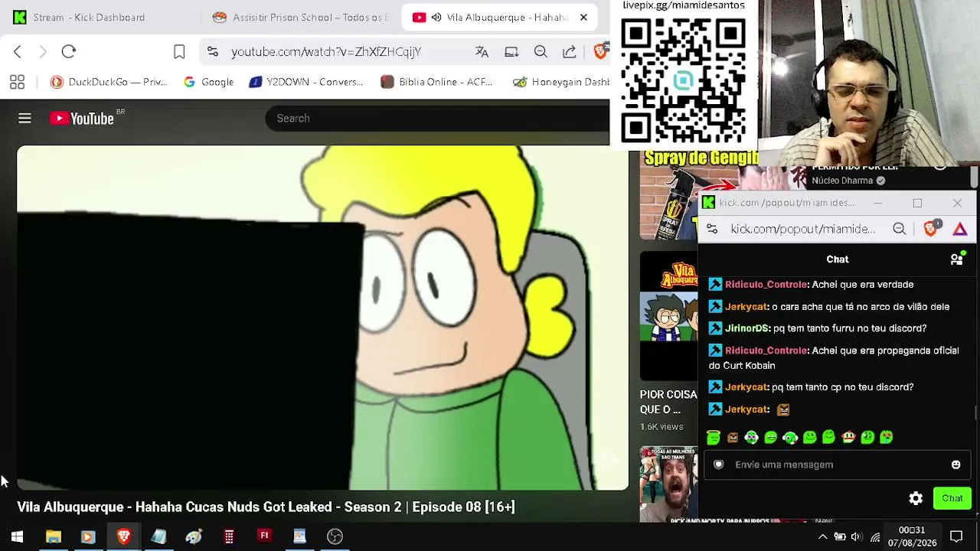Click the zoom magnifier in YouTube address bar
Image resolution: width=980 pixels, height=551 pixels.
[541, 51]
